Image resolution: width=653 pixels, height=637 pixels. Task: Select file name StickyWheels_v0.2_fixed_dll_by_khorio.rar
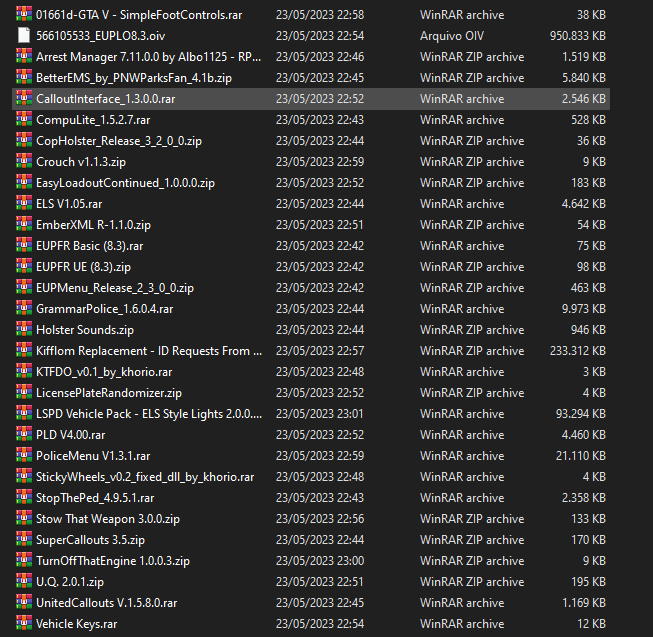coord(145,477)
